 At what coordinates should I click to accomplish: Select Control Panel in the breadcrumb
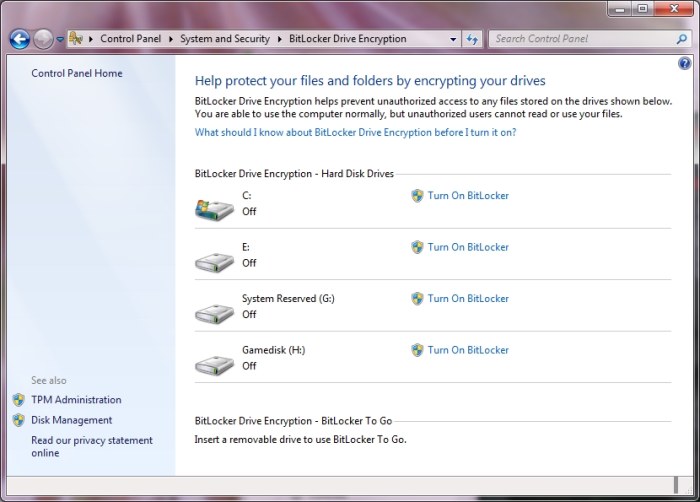pos(130,39)
